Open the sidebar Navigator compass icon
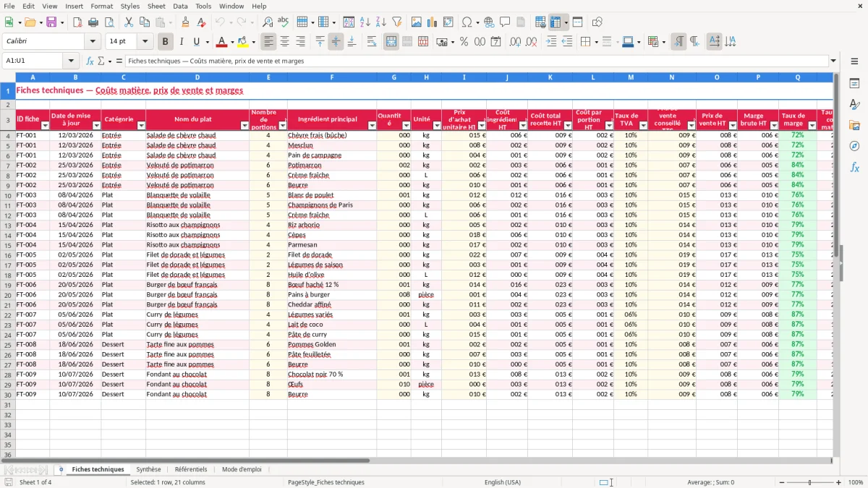 tap(854, 146)
